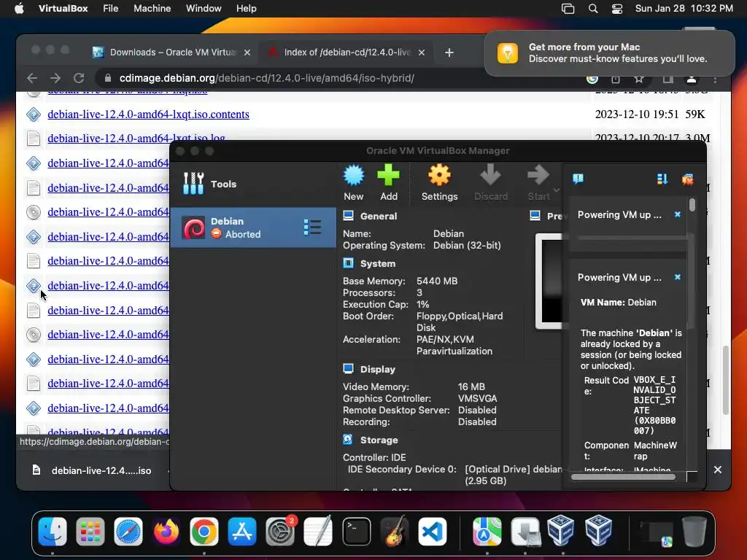
Task: Open the Window menu
Action: [204, 9]
